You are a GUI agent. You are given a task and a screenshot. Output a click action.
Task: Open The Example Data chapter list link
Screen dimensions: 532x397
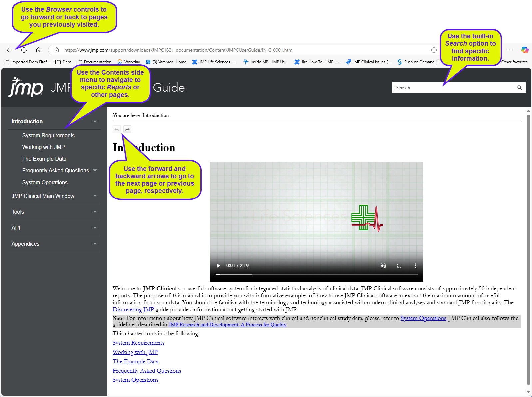[x=136, y=362]
